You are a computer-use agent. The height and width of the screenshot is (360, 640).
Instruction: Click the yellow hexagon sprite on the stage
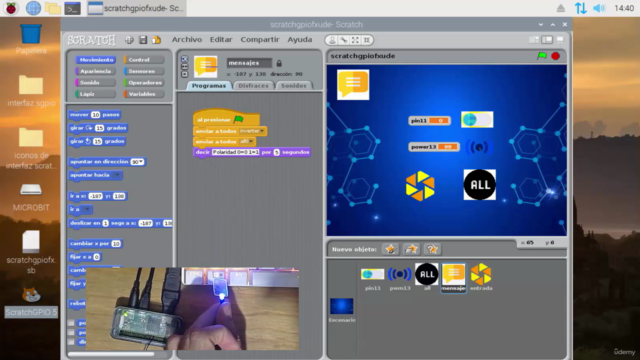420,186
